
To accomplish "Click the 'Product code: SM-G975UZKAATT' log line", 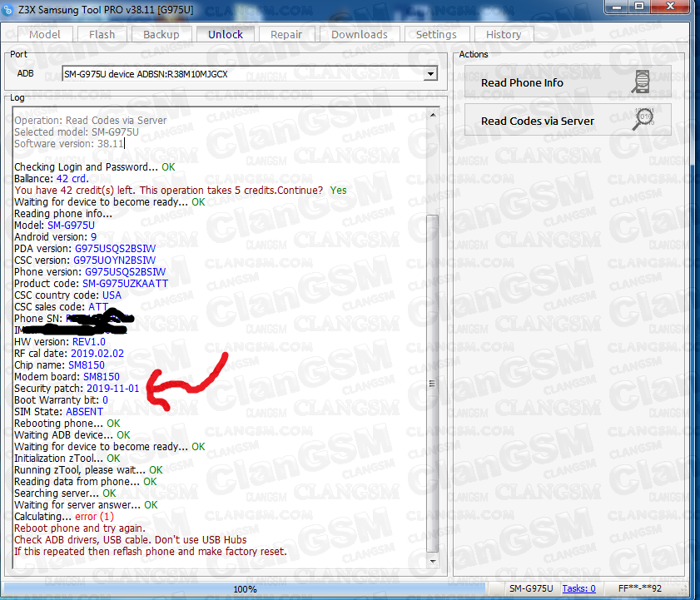I will click(x=91, y=284).
